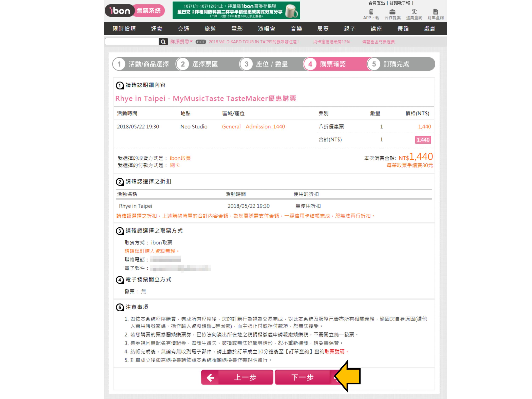This screenshot has height=399, width=532.
Task: Click the 刷卡瘋搶送最高13% link
Action: pos(331,42)
